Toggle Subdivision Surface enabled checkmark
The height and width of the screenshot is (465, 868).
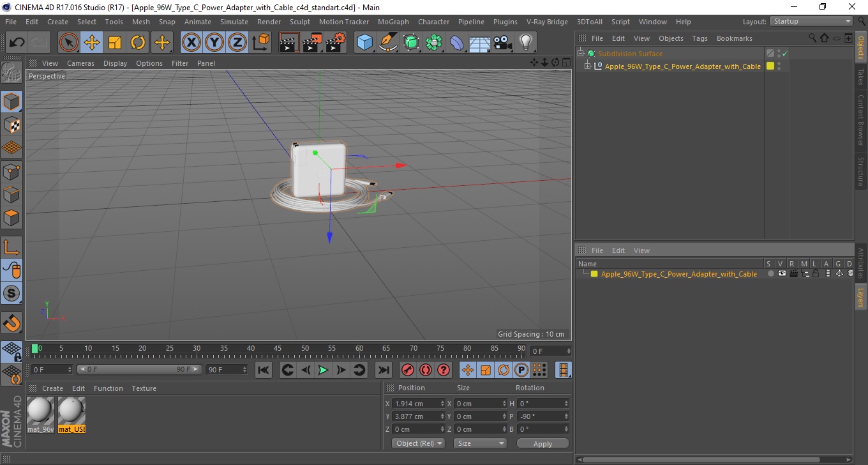(x=784, y=54)
